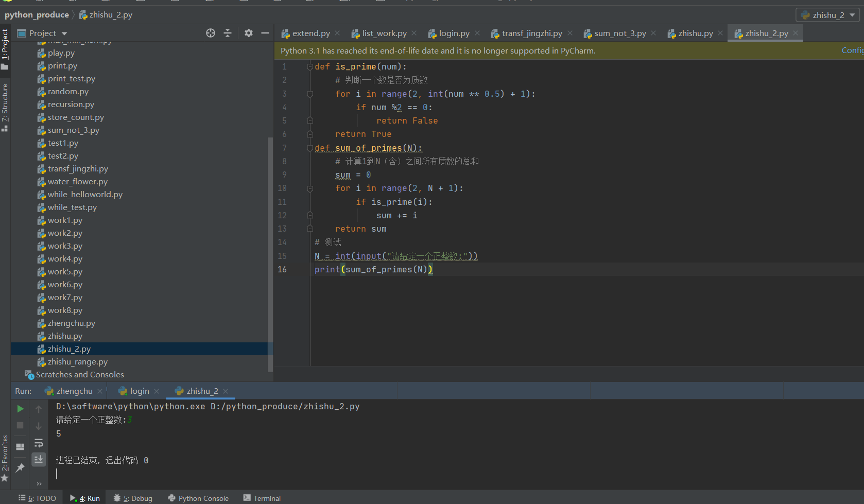Toggle soft-wrap in Run console
Image resolution: width=864 pixels, height=504 pixels.
(x=39, y=443)
